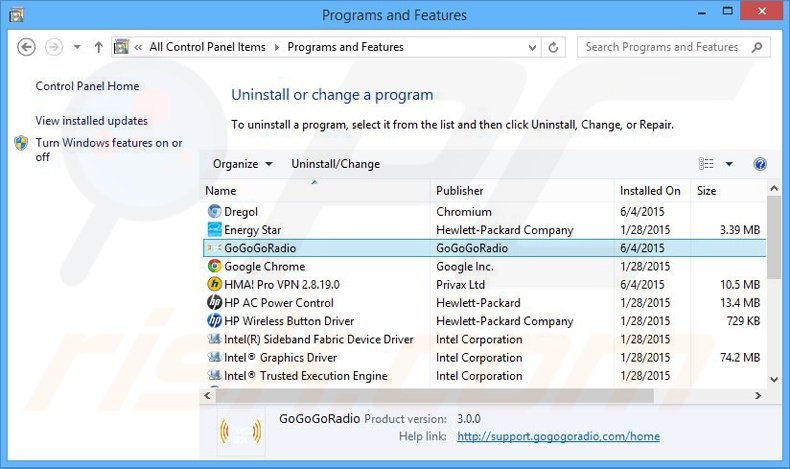The image size is (790, 469).
Task: Click the vertical scrollbar thumb
Action: click(x=774, y=237)
